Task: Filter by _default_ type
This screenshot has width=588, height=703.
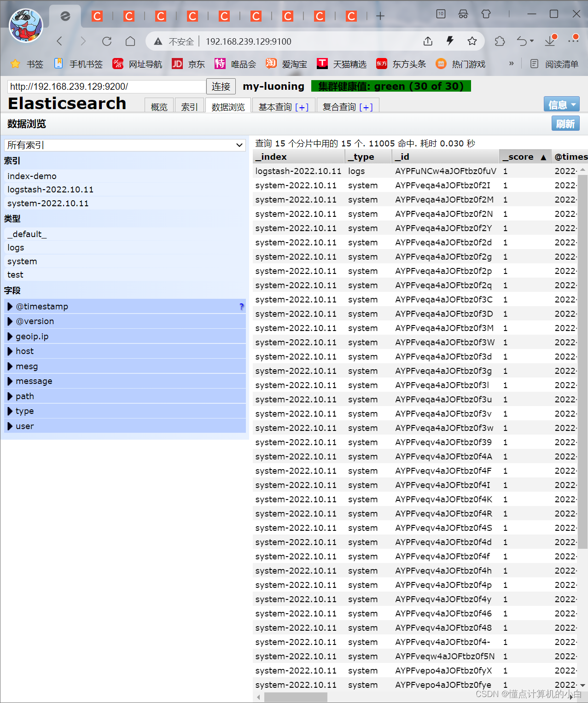Action: pos(125,234)
